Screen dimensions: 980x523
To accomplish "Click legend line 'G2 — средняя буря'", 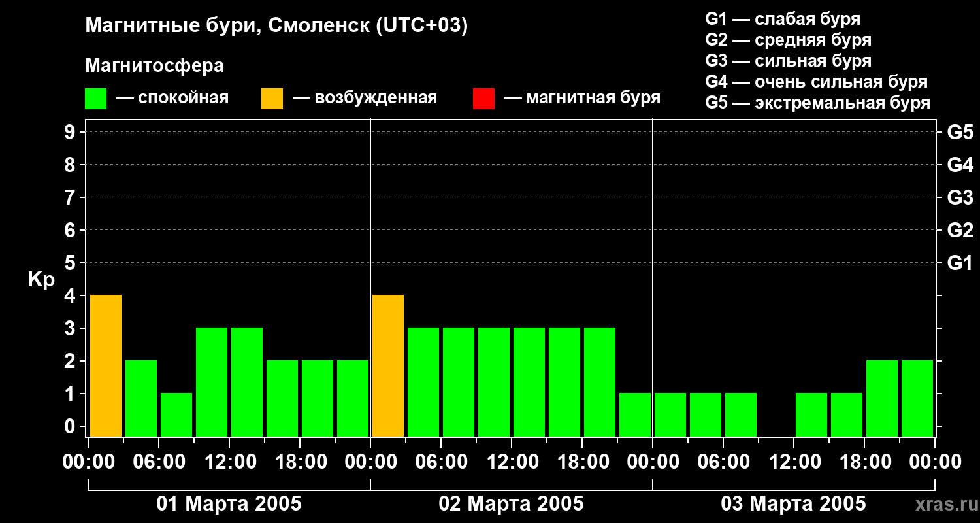I will coord(789,40).
